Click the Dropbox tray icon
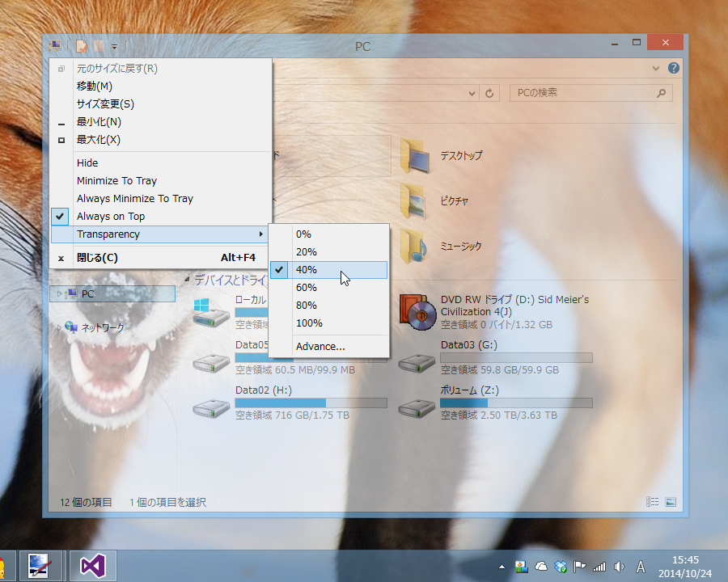This screenshot has height=582, width=728. [561, 567]
